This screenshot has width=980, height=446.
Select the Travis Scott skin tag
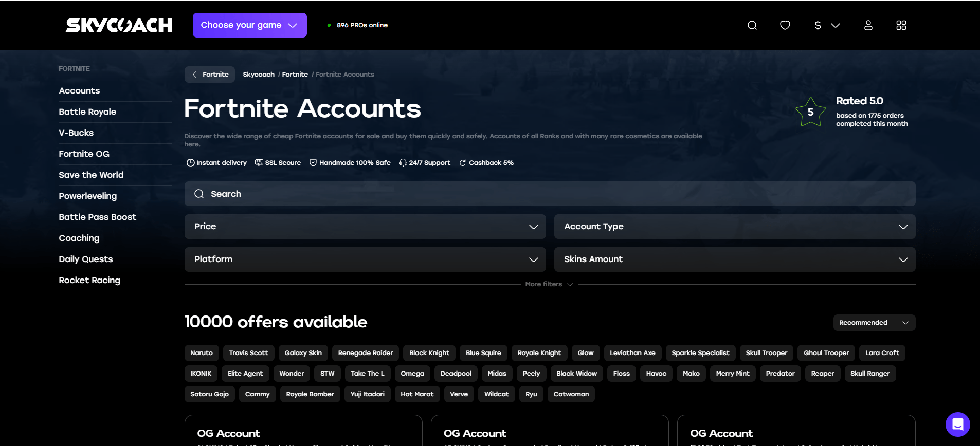[x=248, y=353]
